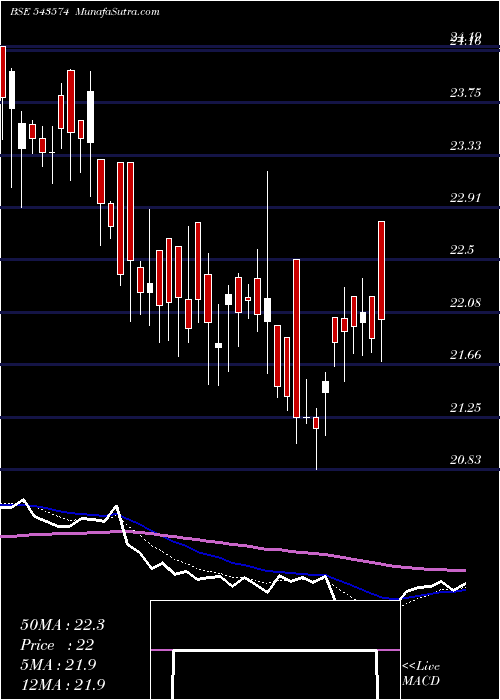Screen dimensions: 500x700
Task: Click the BSE 543574 ticker label
Action: [39, 12]
